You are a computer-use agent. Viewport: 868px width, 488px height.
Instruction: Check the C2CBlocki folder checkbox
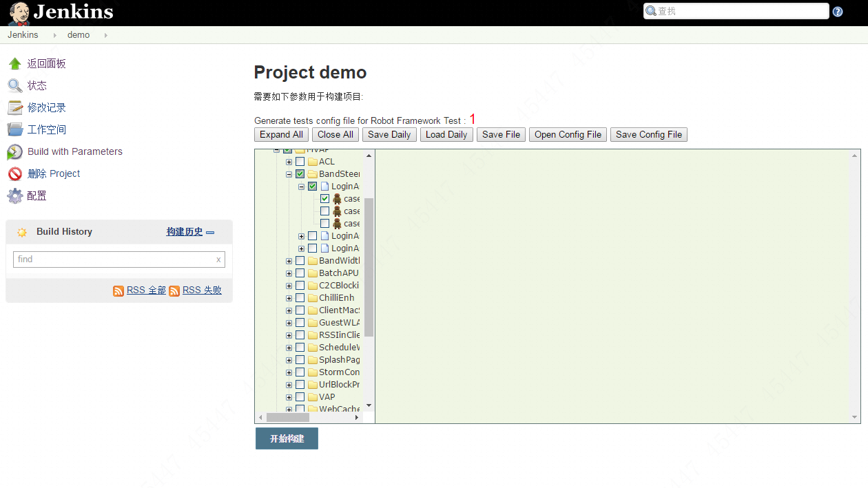[x=300, y=286]
